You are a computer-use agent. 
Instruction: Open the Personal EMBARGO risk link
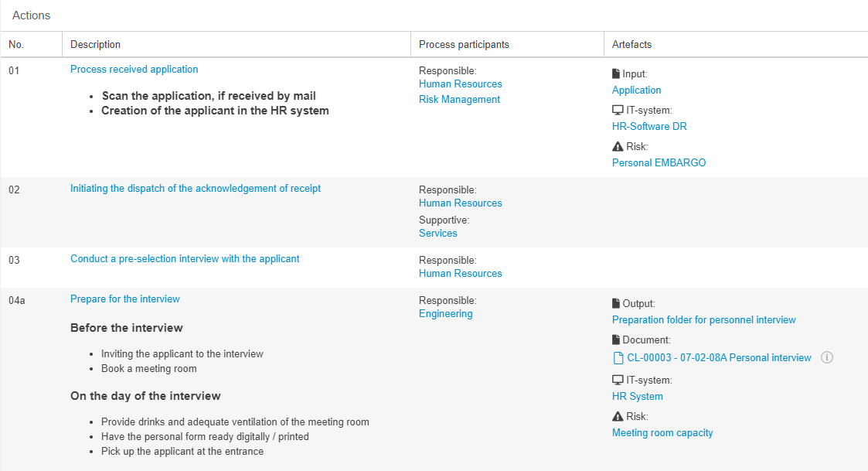(x=659, y=163)
